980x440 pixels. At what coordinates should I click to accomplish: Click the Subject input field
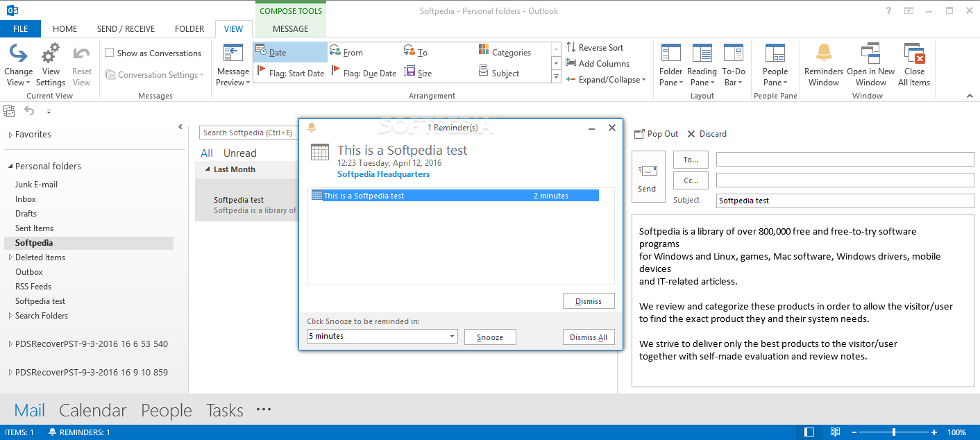point(845,201)
